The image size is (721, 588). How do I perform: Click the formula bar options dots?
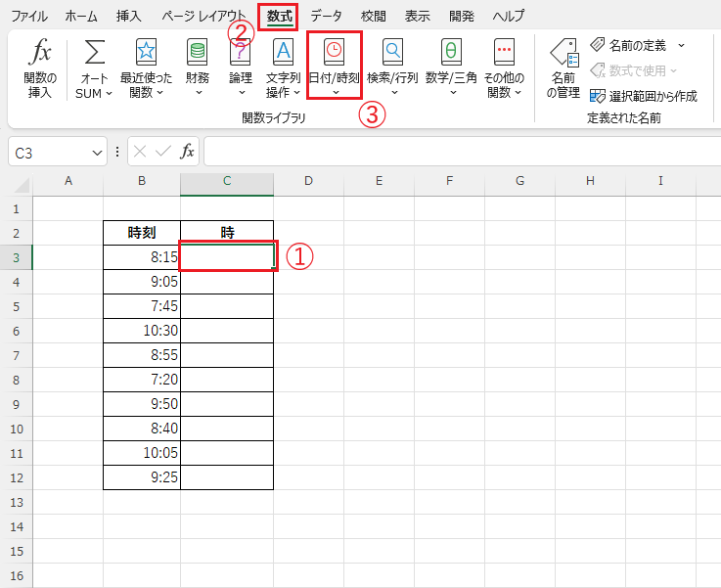point(117,152)
